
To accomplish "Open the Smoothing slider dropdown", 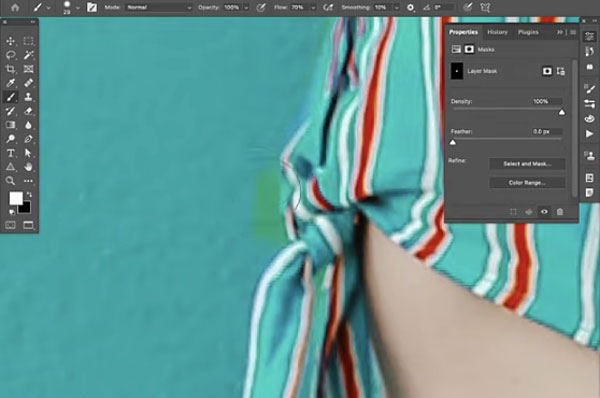I will coord(397,8).
